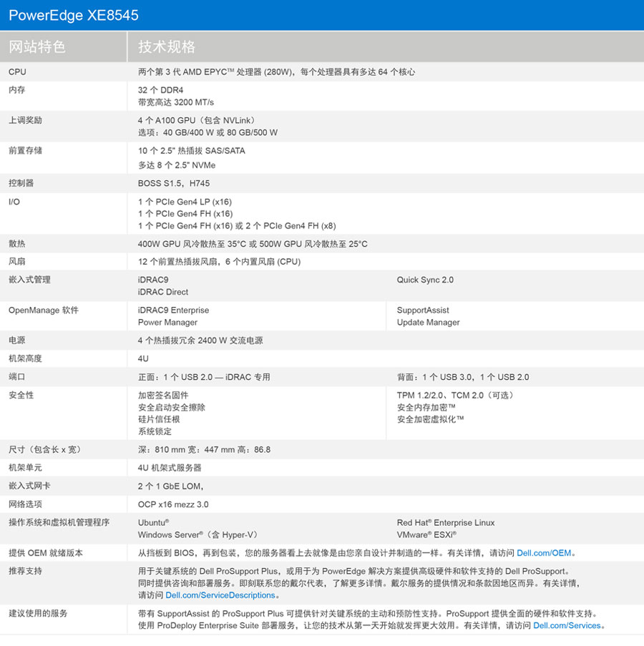This screenshot has width=644, height=646.
Task: Click 'iDRAC9 Enterprise' text
Action: [173, 310]
